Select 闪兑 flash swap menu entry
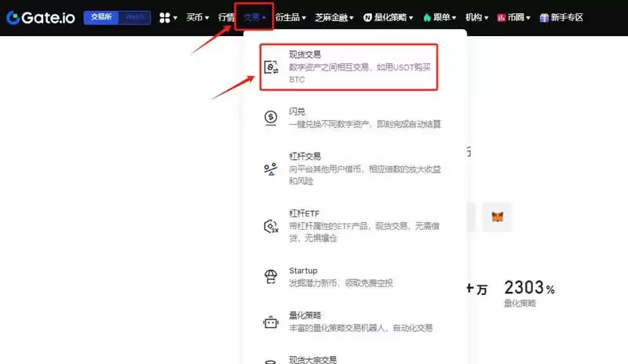 pyautogui.click(x=352, y=118)
